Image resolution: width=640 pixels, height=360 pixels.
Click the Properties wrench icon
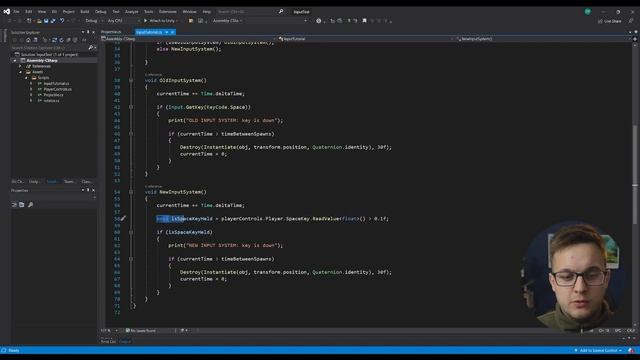(30, 204)
